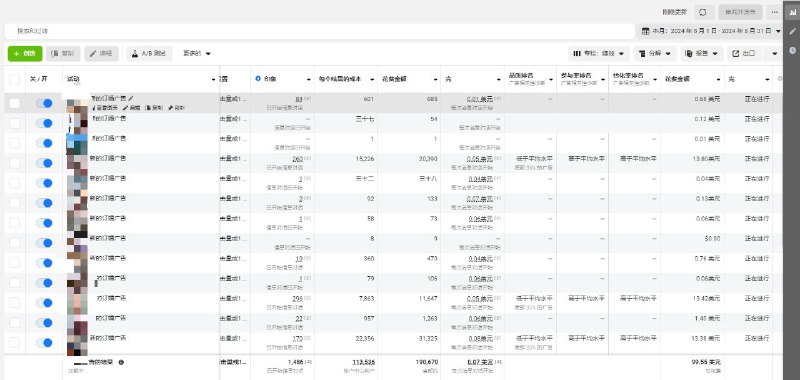Sort by the 关 / 开 column header

click(38, 79)
